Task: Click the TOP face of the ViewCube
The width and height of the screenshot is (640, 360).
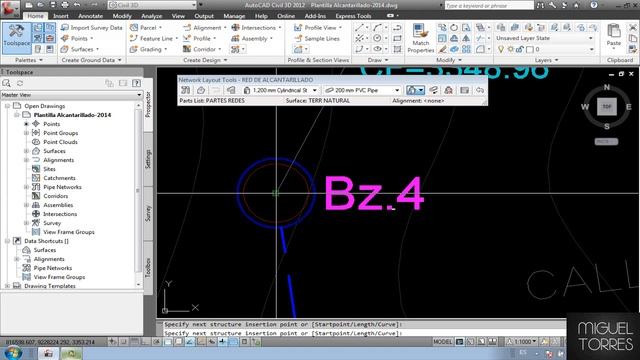Action: [x=607, y=107]
